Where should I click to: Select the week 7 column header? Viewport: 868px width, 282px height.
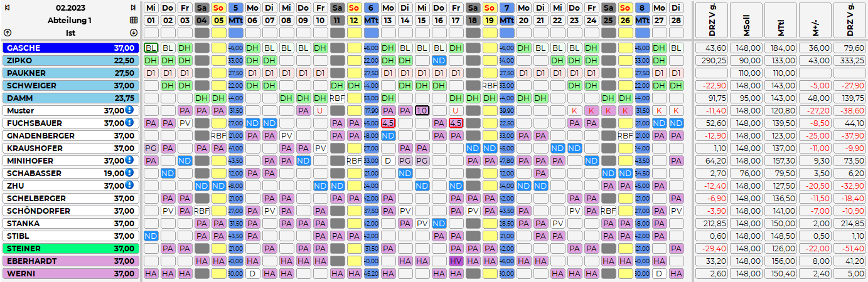point(506,8)
